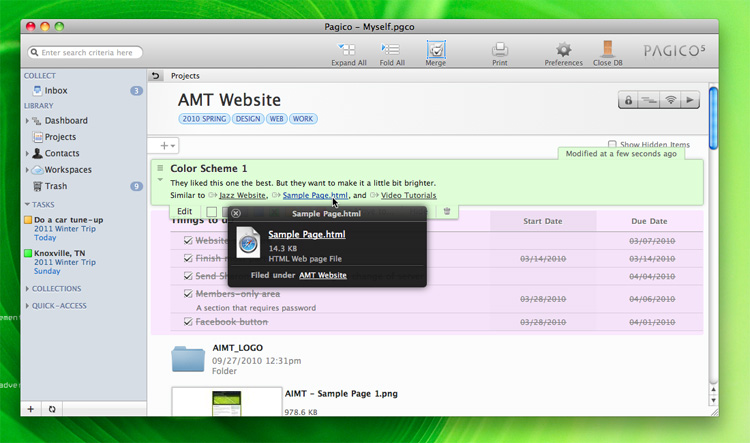Click the scrollbar down arrow
750x443 pixels.
point(713,400)
